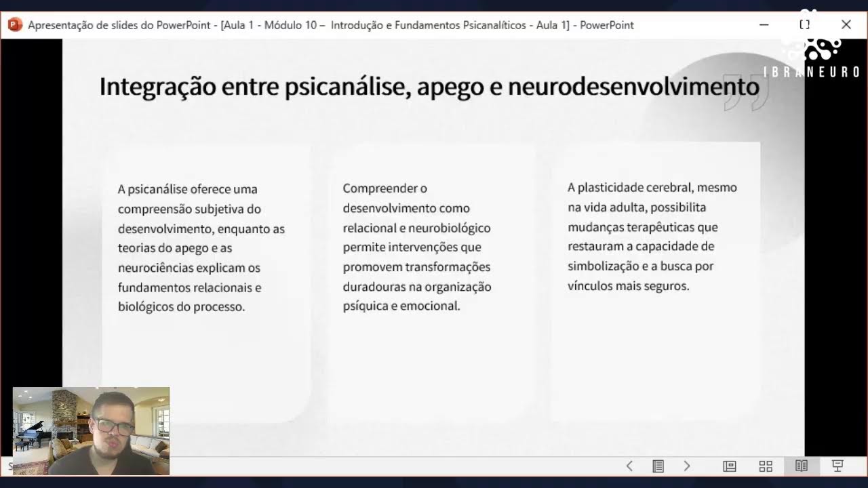
Task: Click the paragraph starting 'Compreender o desenvolvimento'
Action: point(417,247)
